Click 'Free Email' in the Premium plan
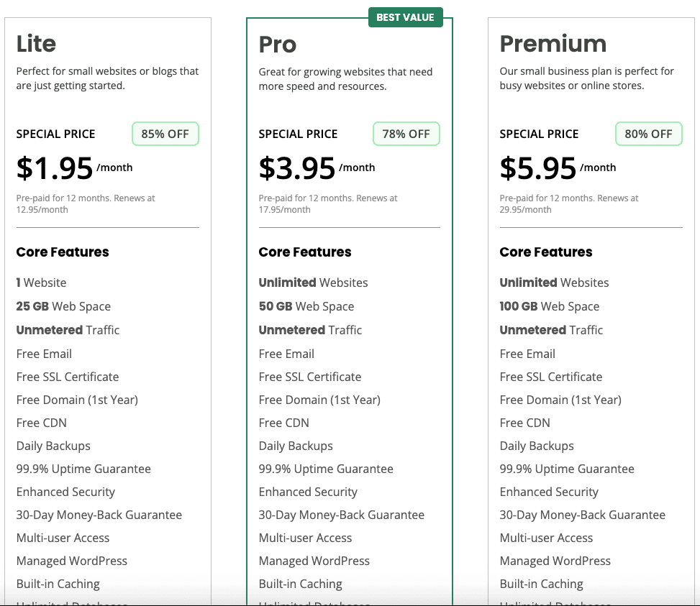Viewport: 700px width, 606px height. (x=527, y=354)
